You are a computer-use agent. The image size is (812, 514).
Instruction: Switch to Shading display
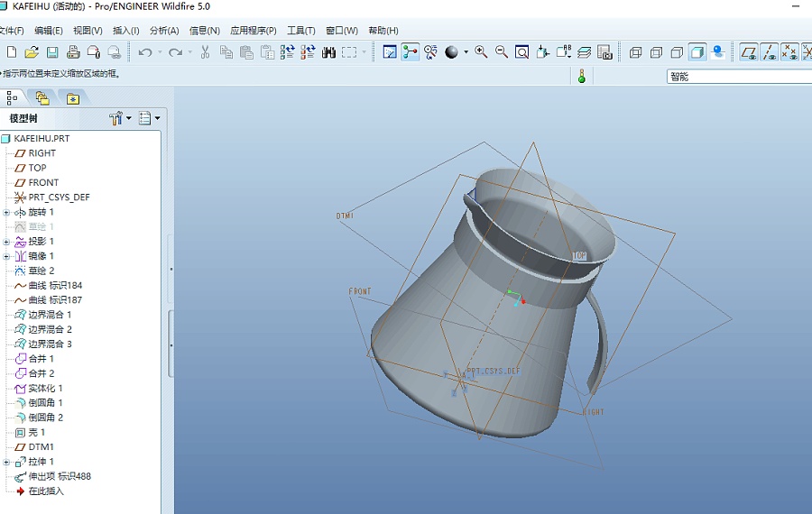pos(697,52)
